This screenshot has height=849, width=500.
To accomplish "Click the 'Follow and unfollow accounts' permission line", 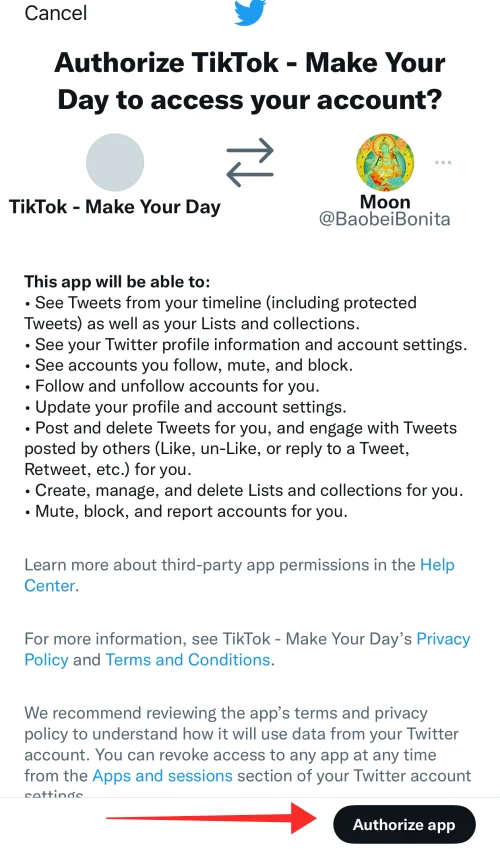I will pyautogui.click(x=172, y=386).
